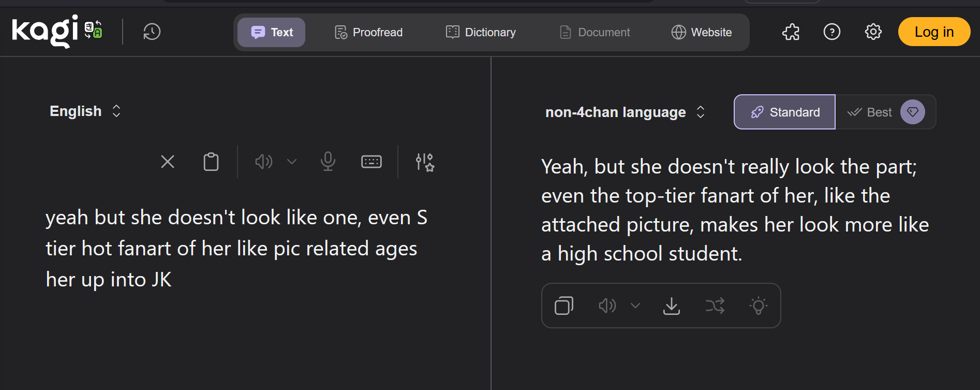Image resolution: width=980 pixels, height=390 pixels.
Task: Click the translated text output
Action: [x=735, y=210]
